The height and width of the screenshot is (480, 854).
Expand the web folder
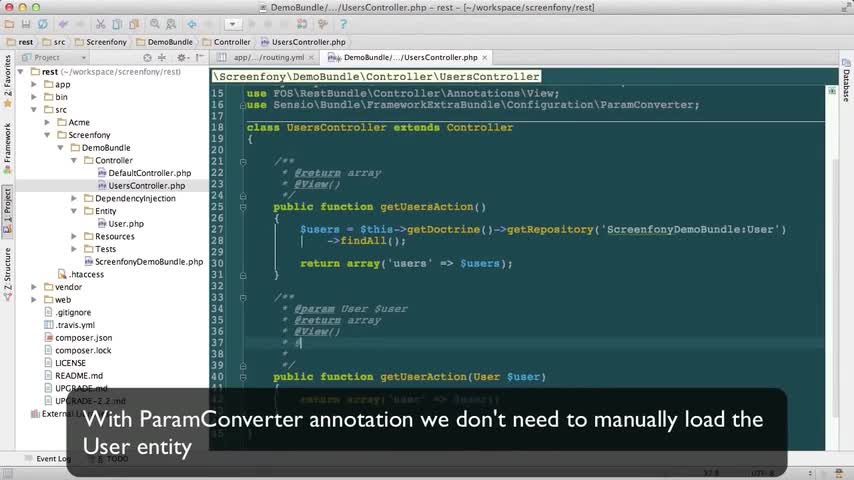(x=34, y=300)
